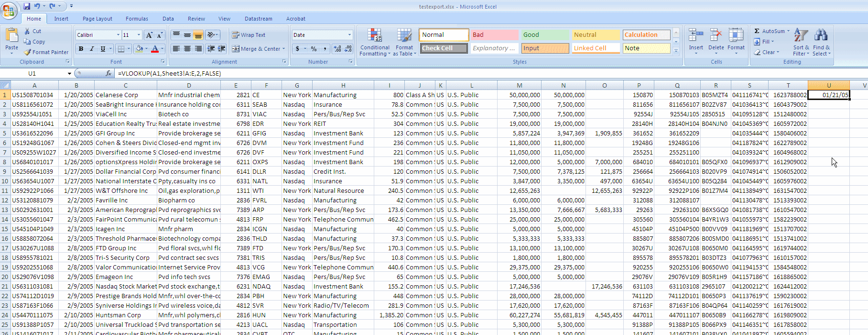Click the Borders icon
Image resolution: width=868 pixels, height=335 pixels.
(x=121, y=49)
